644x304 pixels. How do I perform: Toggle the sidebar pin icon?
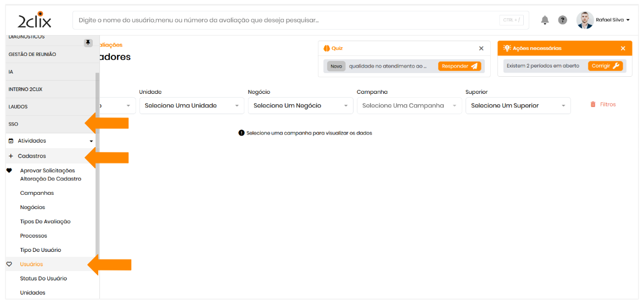(x=88, y=43)
